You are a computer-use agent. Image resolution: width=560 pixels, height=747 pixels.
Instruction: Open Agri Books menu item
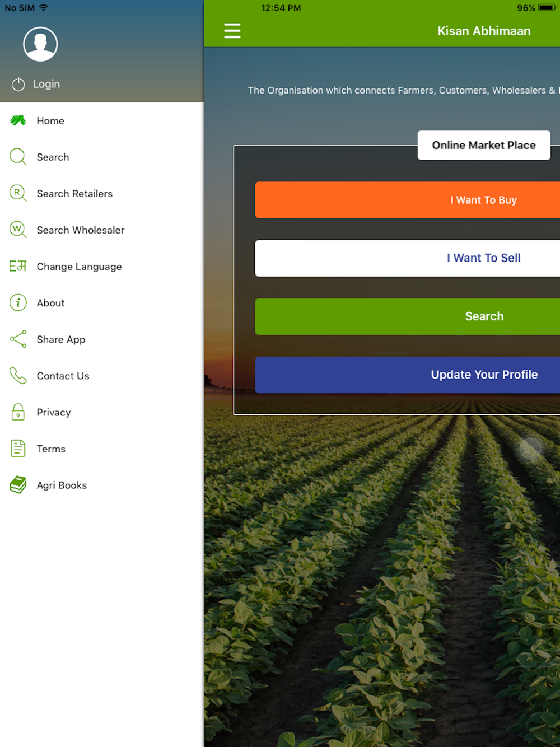tap(102, 485)
